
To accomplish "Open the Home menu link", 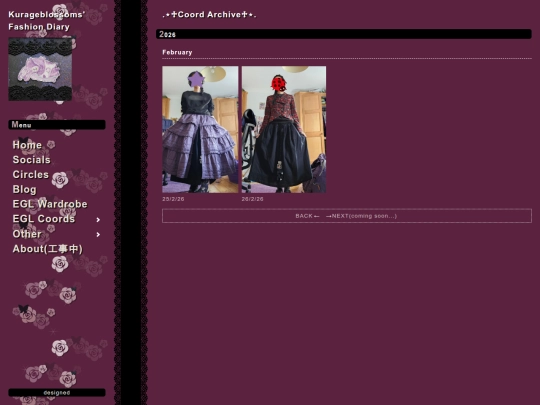I will click(27, 145).
